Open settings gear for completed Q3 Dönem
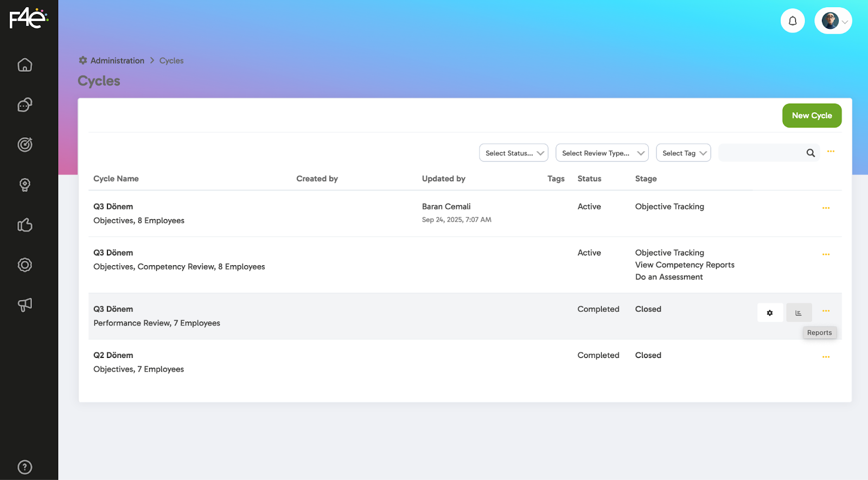 click(770, 313)
